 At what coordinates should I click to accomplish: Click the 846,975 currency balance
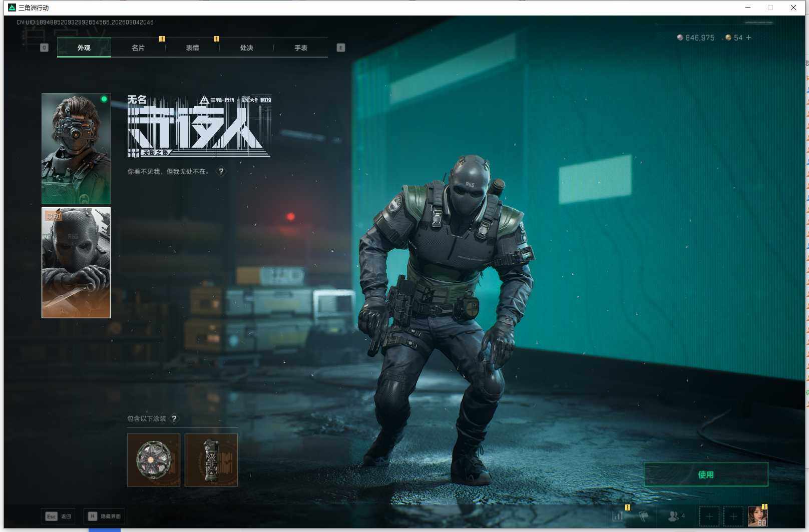point(700,38)
